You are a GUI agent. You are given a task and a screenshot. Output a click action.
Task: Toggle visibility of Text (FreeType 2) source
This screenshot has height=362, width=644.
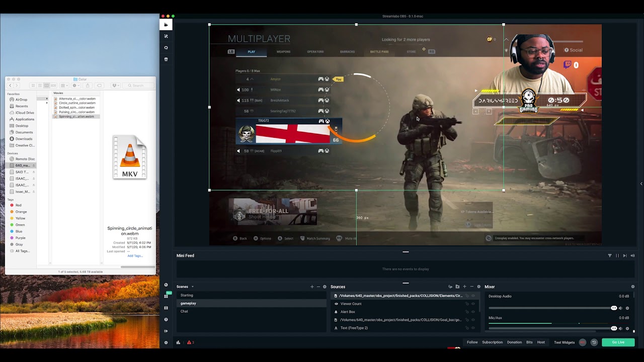pos(472,328)
